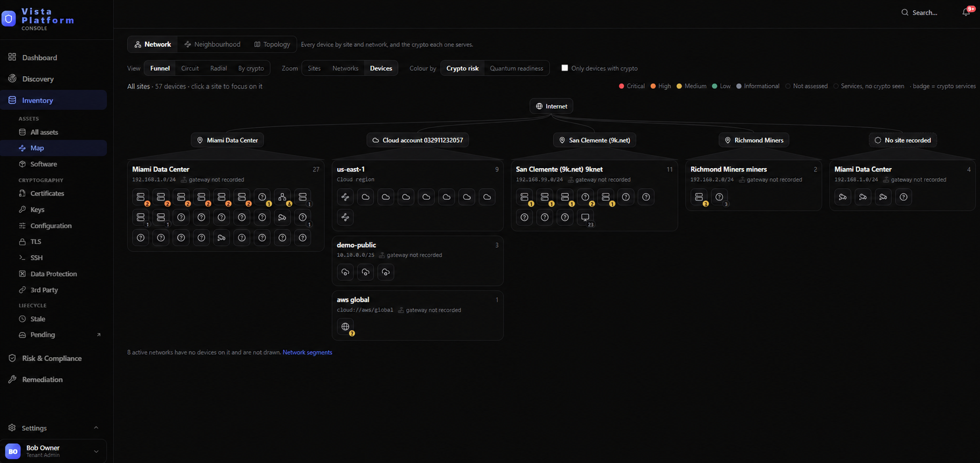
Task: Set zoom level to Networks
Action: [x=345, y=68]
